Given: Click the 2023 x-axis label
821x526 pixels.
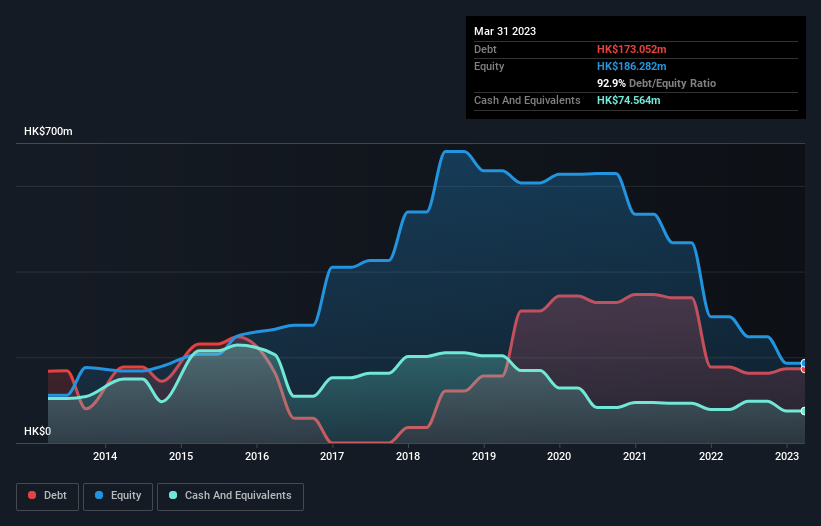Looking at the screenshot, I should (x=787, y=456).
